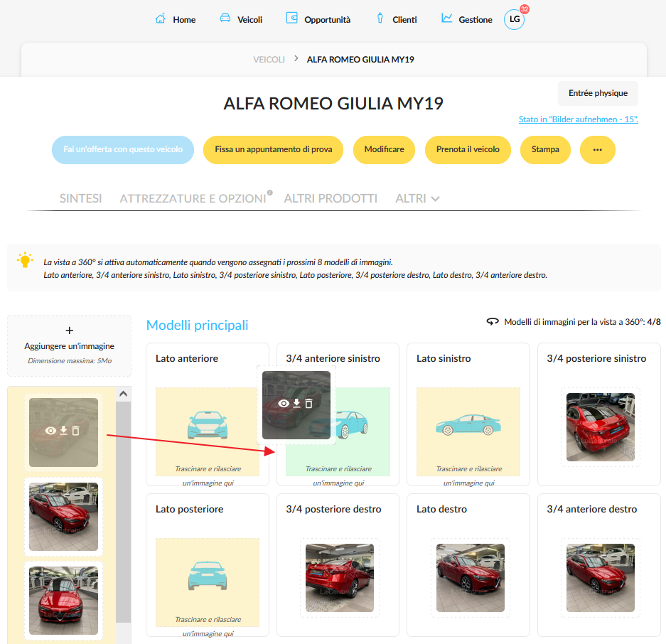Click the 3/4 posteriore sinistro photo
This screenshot has height=644, width=666.
pyautogui.click(x=600, y=427)
